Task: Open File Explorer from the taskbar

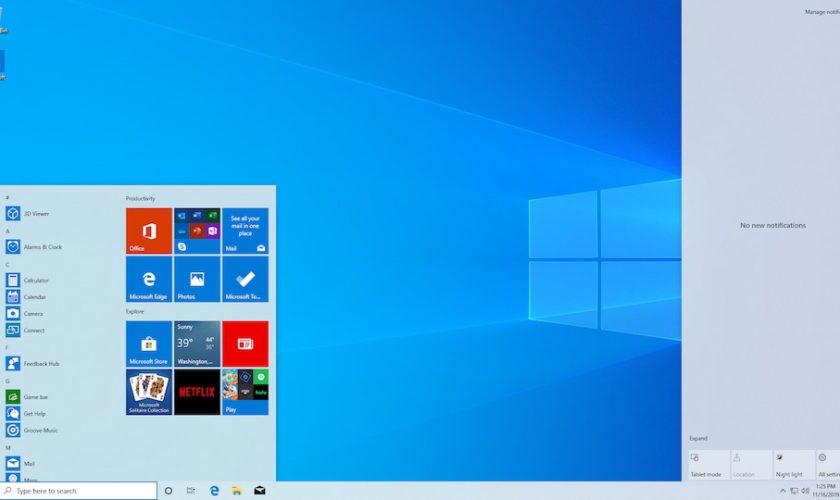Action: click(237, 491)
